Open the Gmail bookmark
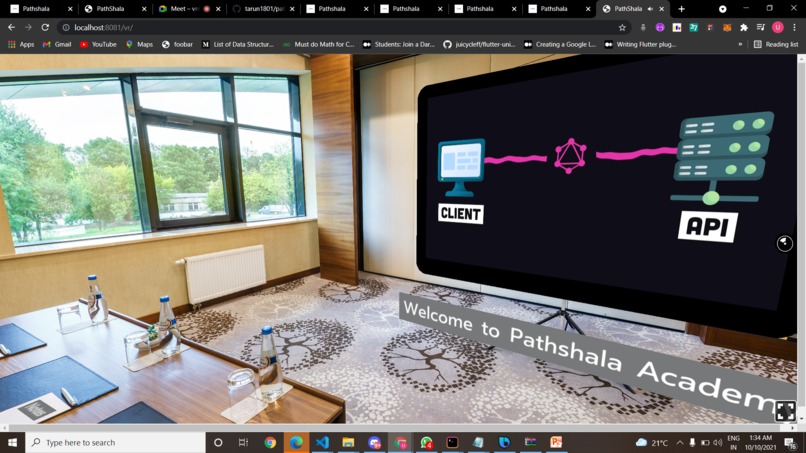 click(57, 44)
